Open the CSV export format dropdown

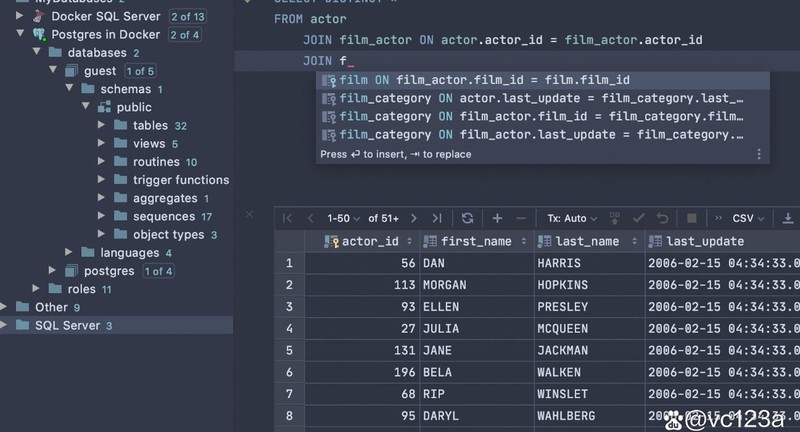pos(748,218)
